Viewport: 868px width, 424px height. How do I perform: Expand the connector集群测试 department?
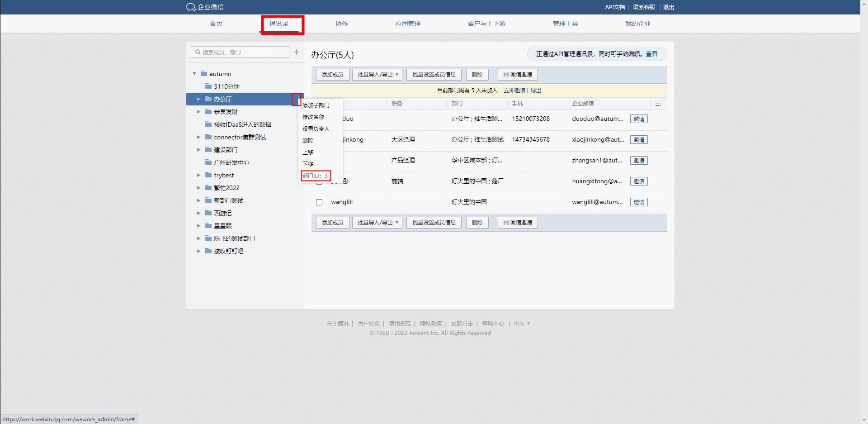[198, 137]
